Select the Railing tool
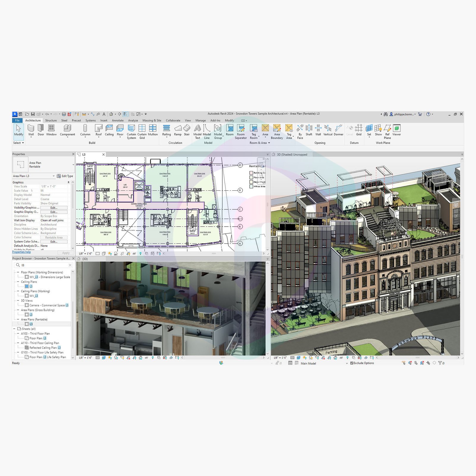476x476 pixels. [x=167, y=131]
